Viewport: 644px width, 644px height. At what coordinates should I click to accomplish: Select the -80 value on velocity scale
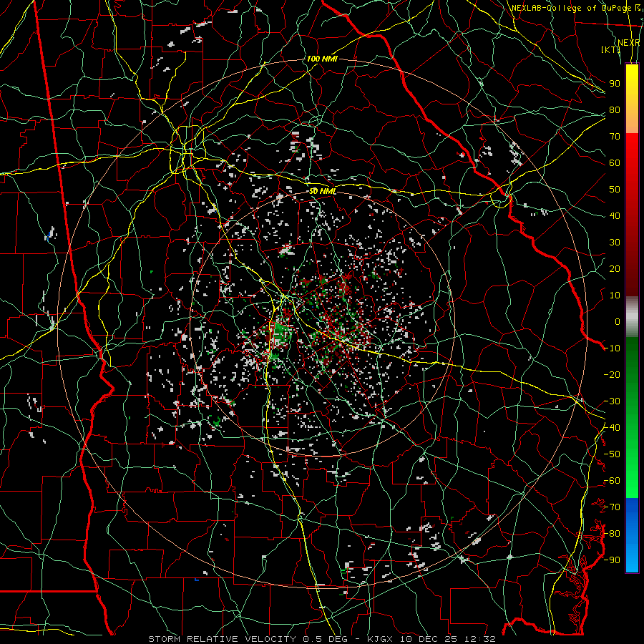coord(612,534)
